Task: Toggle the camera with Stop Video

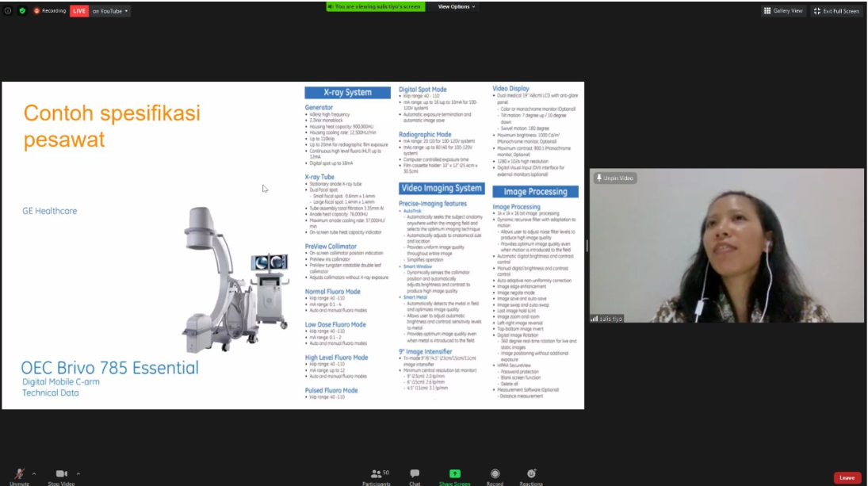Action: tap(62, 476)
